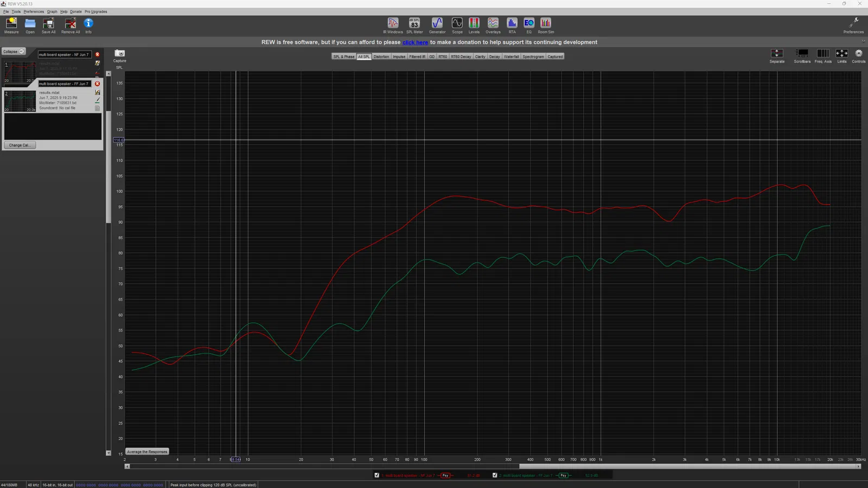868x488 pixels.
Task: Collapse the measurements panel
Action: point(14,52)
